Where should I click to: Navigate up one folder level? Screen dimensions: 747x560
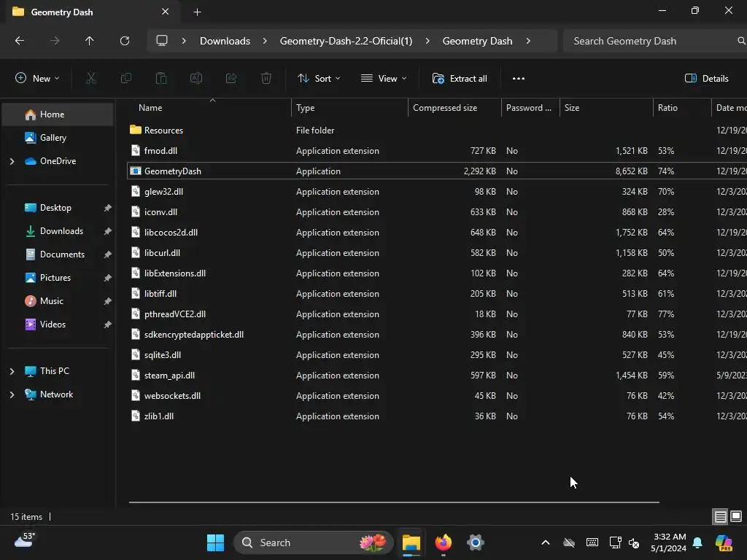click(x=89, y=41)
